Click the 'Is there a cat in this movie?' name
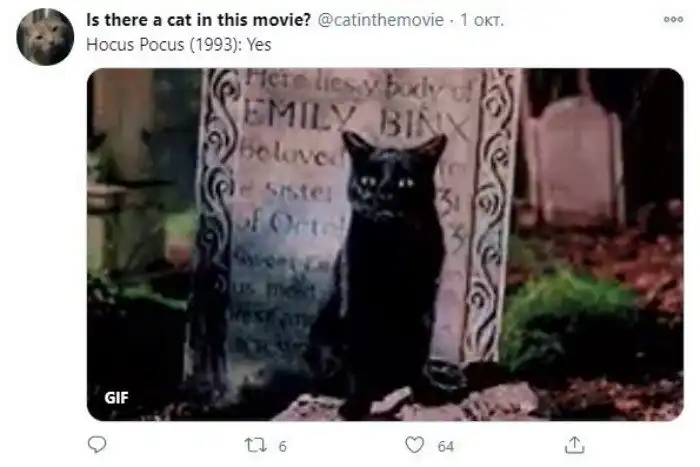Viewport: 700px width, 467px height. 198,20
